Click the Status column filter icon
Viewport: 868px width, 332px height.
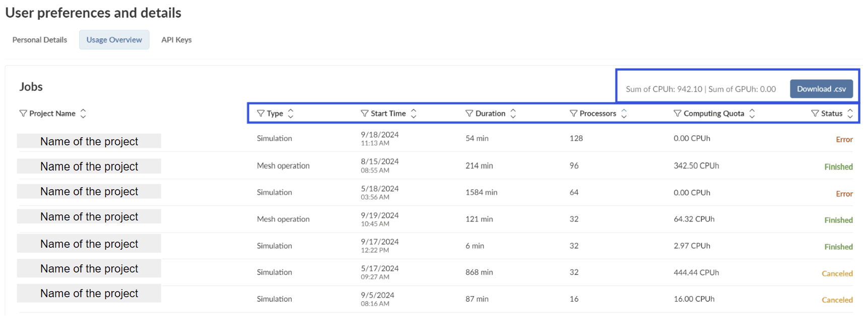[815, 114]
